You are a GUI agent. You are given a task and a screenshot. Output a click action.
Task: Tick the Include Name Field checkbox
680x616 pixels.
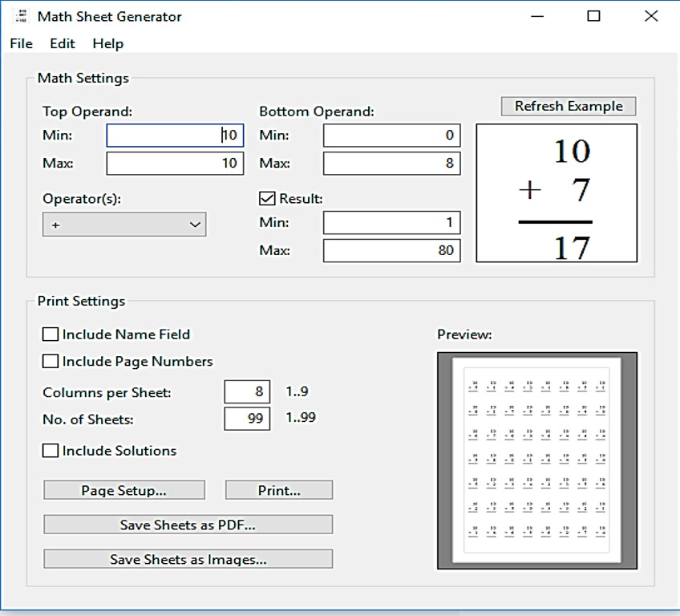click(51, 334)
